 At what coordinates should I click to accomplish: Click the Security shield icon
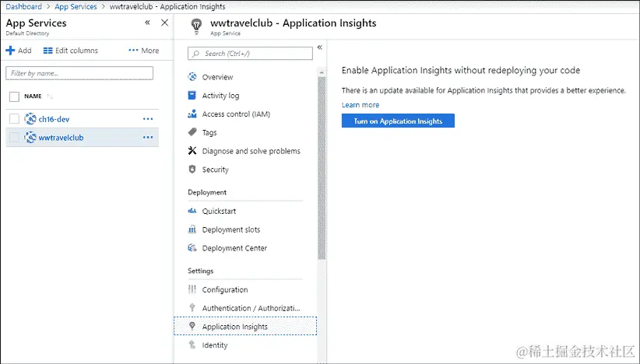point(192,169)
